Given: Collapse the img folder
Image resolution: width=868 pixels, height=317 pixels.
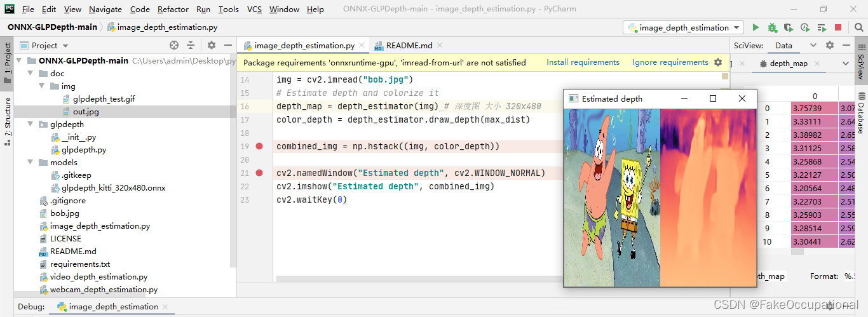Looking at the screenshot, I should click(x=41, y=86).
